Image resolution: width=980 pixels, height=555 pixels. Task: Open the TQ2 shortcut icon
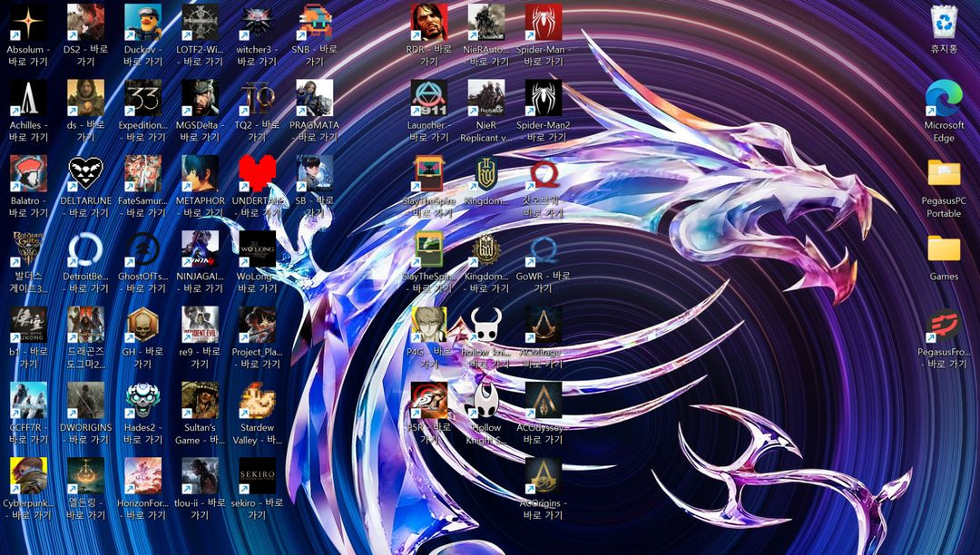click(257, 98)
